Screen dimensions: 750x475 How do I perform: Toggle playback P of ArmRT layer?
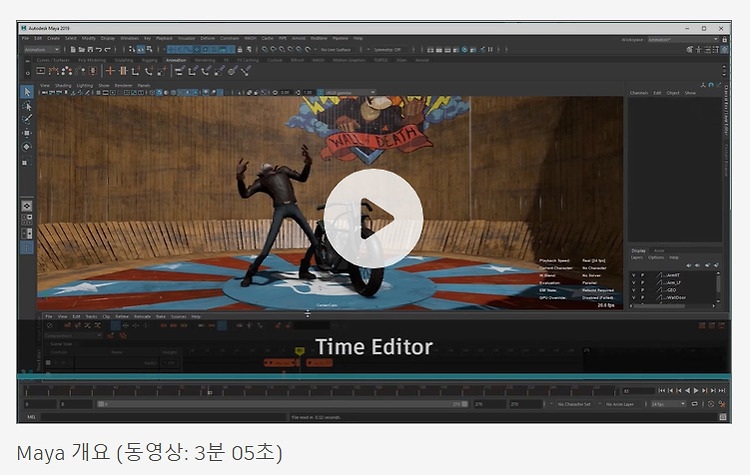tap(642, 276)
